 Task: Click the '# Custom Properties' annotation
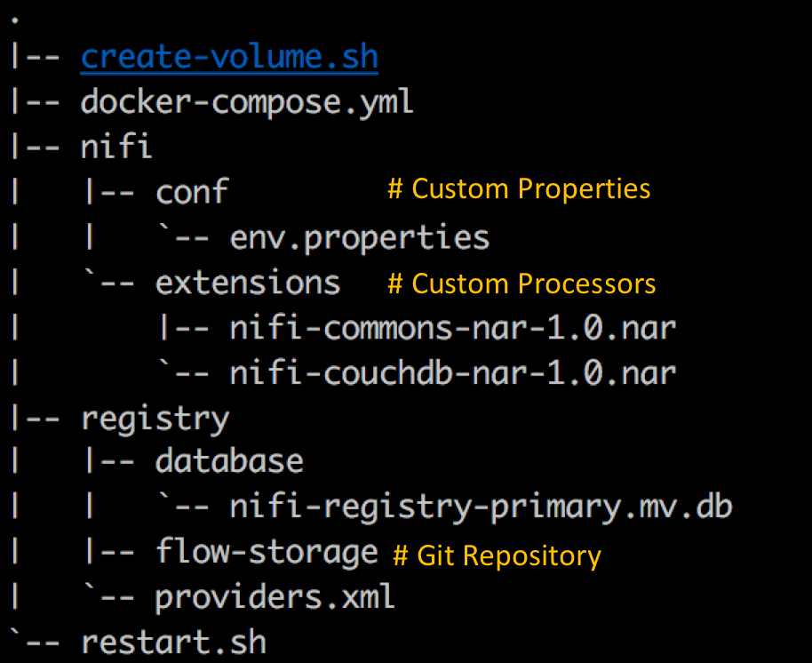(x=520, y=188)
